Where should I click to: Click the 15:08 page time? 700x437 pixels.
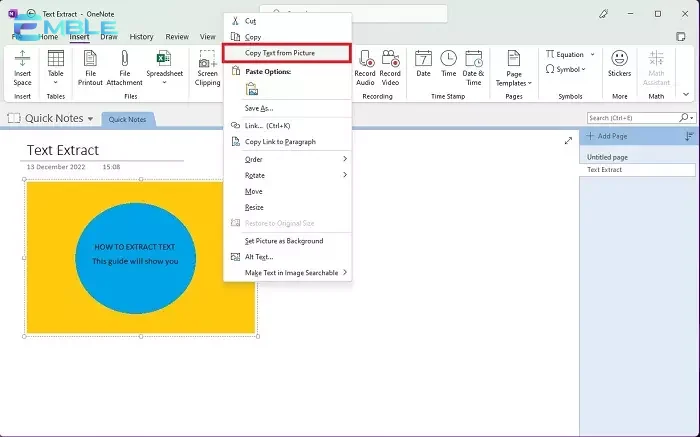coord(111,167)
